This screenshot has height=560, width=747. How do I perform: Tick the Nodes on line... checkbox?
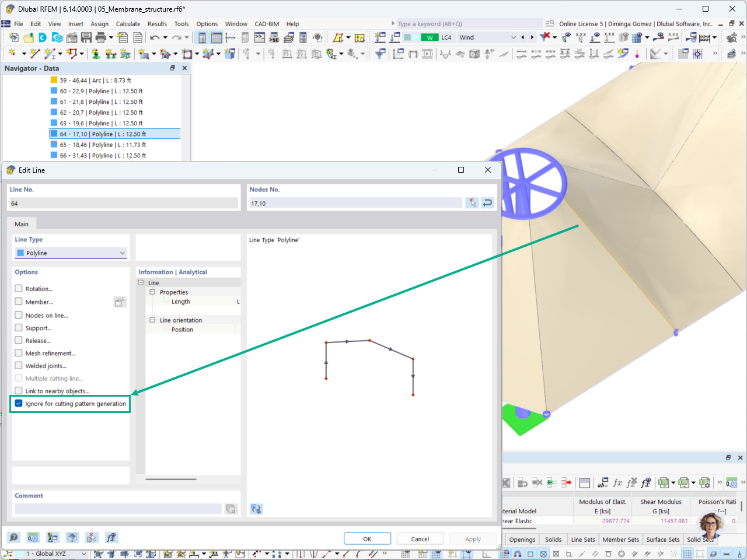[19, 315]
